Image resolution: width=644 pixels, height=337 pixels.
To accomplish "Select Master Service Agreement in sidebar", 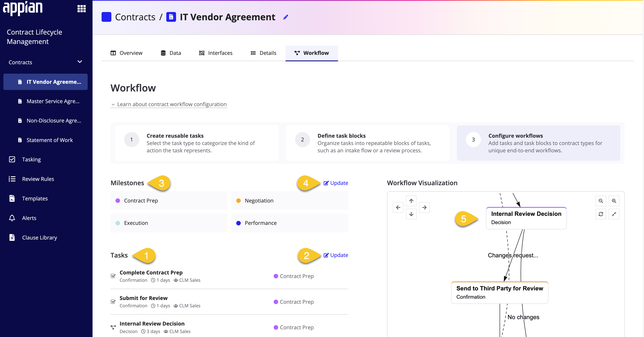I will [x=46, y=101].
